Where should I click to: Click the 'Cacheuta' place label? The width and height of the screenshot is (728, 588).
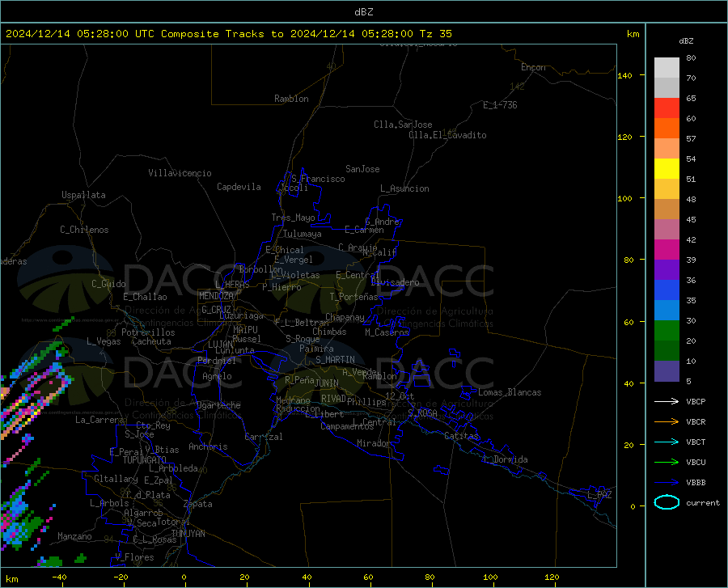click(x=151, y=341)
